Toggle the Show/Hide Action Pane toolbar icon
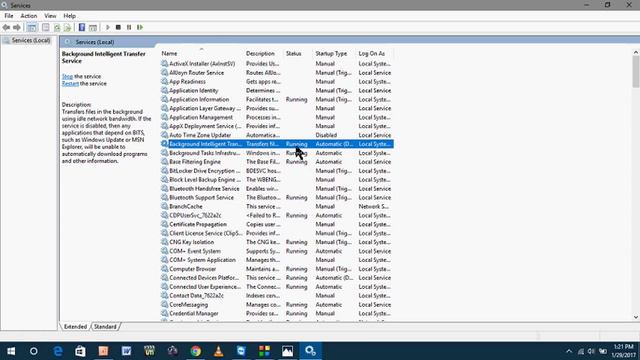 pos(93,27)
